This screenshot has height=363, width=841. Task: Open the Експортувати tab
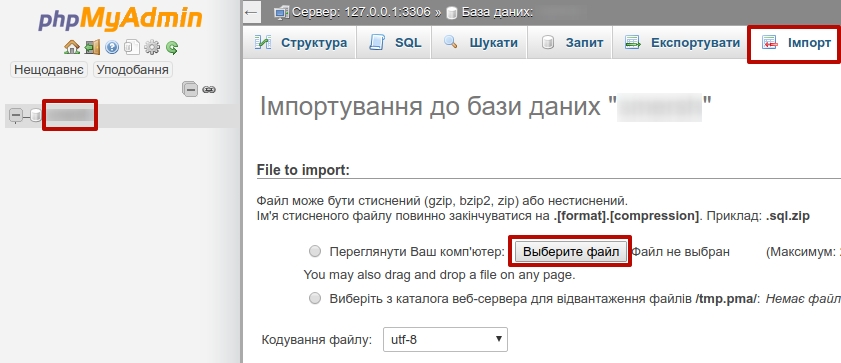tap(682, 43)
